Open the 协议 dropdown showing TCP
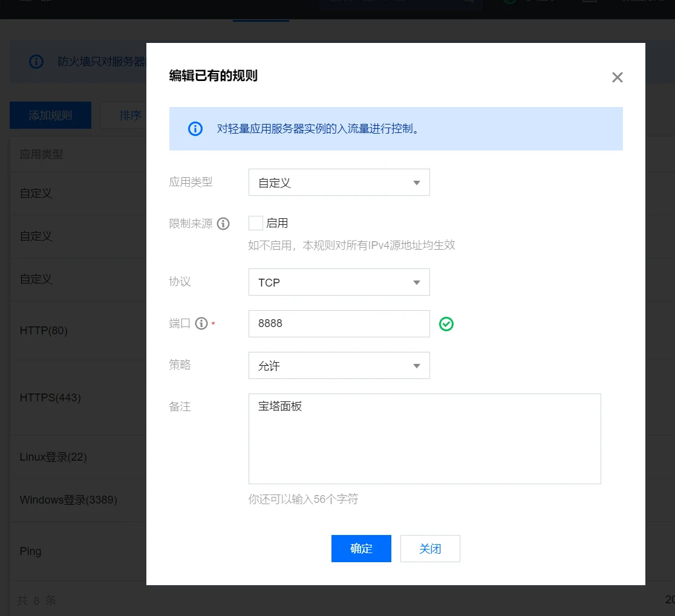This screenshot has width=675, height=616. (339, 282)
